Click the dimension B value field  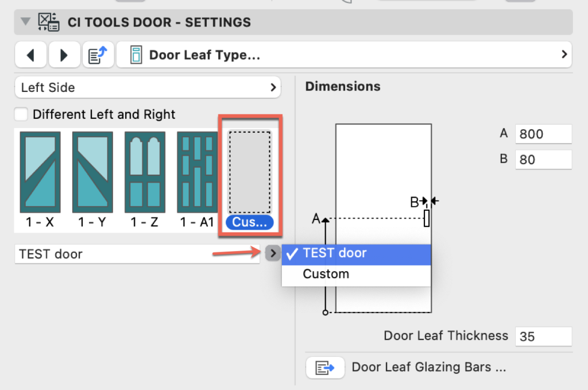click(x=543, y=159)
